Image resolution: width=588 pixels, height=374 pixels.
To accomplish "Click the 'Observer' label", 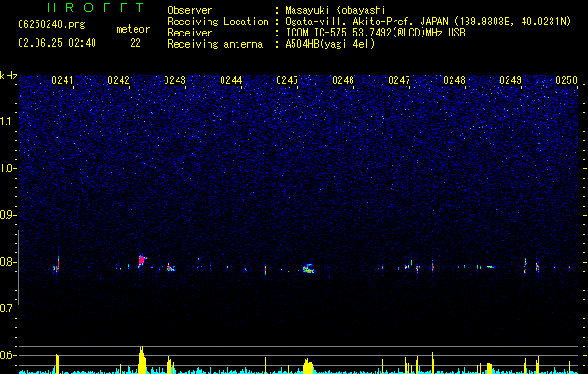I will 190,10.
